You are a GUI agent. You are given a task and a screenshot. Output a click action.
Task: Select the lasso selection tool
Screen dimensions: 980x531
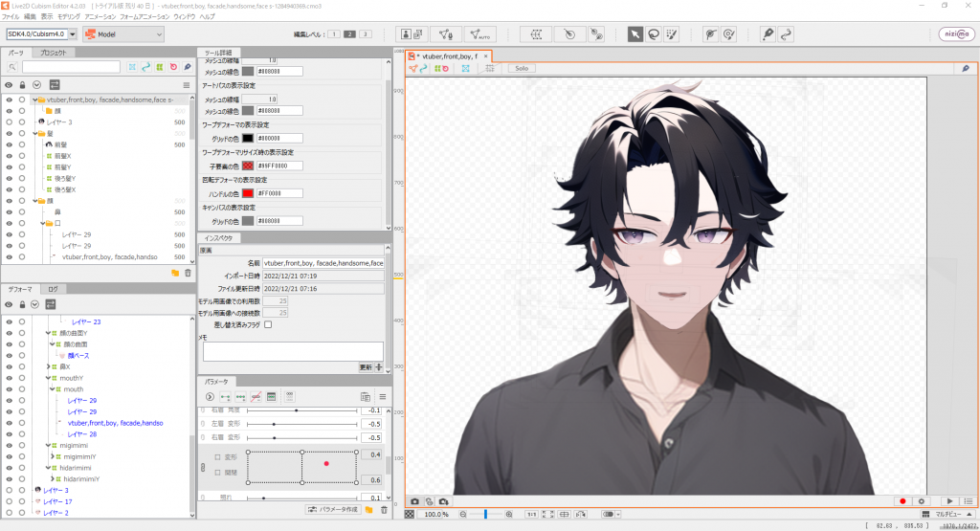click(x=653, y=34)
